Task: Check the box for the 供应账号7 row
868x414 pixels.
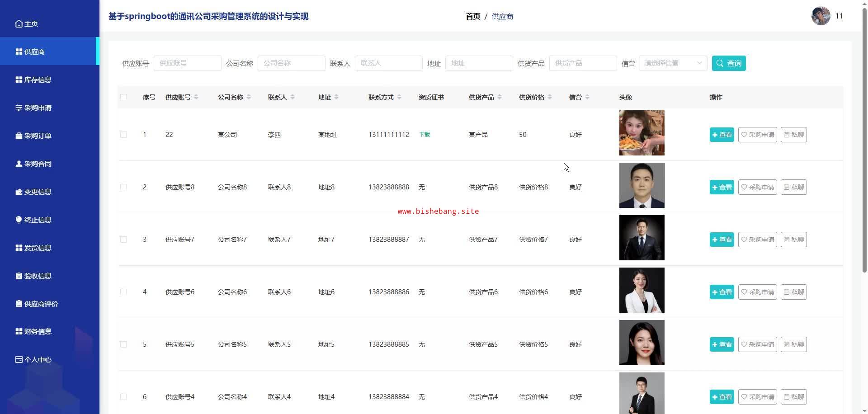Action: pos(123,240)
